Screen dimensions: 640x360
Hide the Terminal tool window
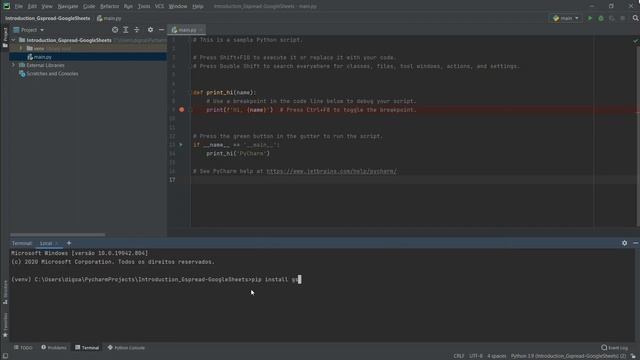coord(636,243)
